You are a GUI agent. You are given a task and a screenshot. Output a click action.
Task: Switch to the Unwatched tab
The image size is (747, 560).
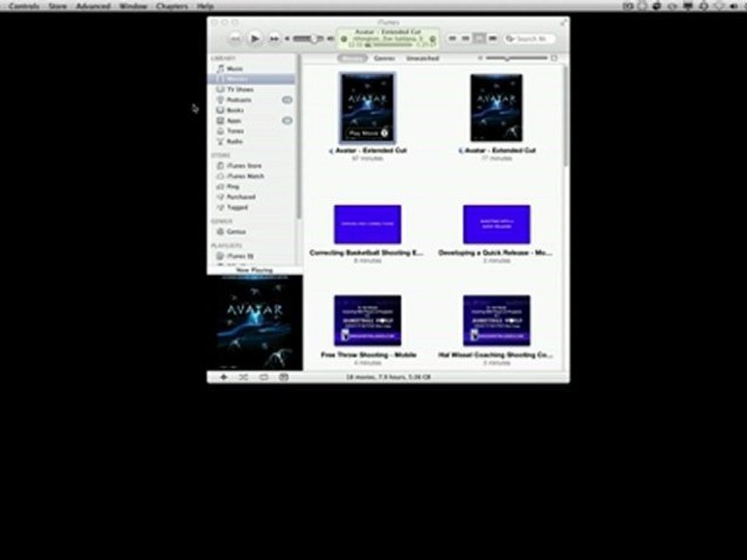[x=423, y=58]
